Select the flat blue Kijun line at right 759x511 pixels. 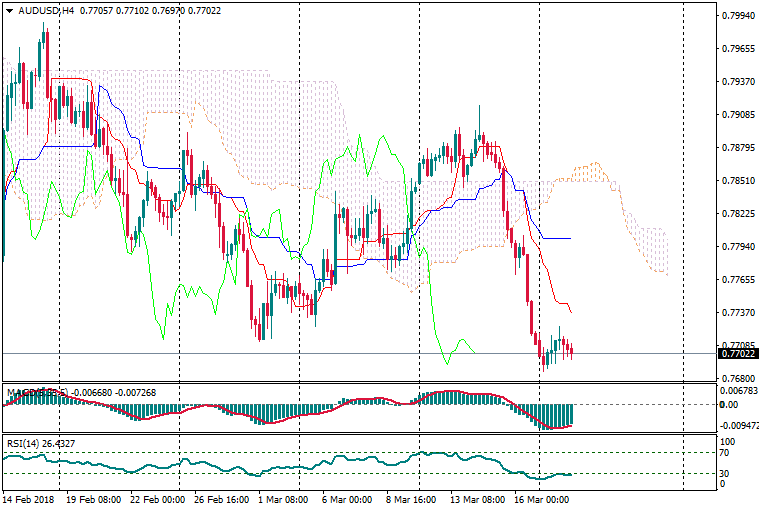[x=555, y=238]
